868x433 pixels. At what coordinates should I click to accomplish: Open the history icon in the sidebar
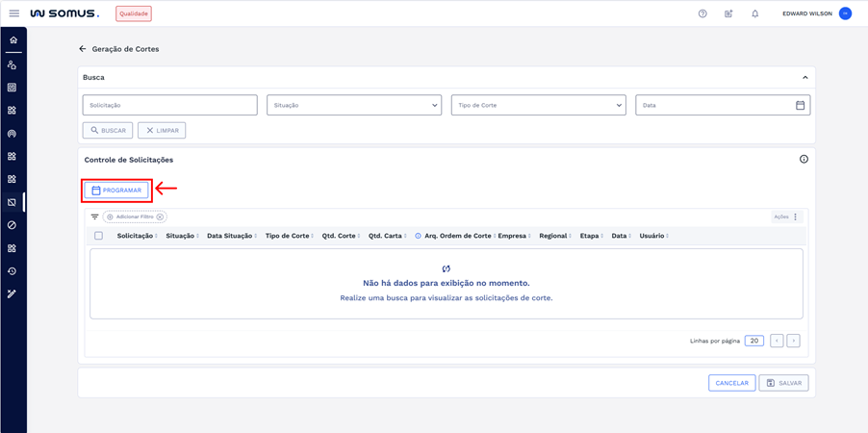tap(13, 271)
